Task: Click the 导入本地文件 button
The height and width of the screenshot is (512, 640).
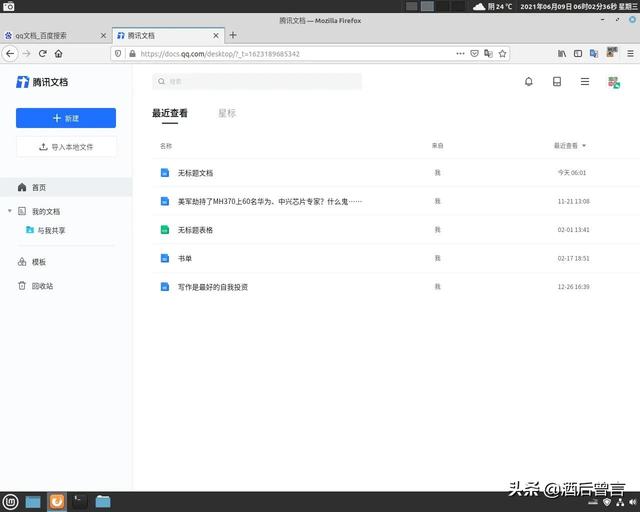Action: [x=66, y=147]
